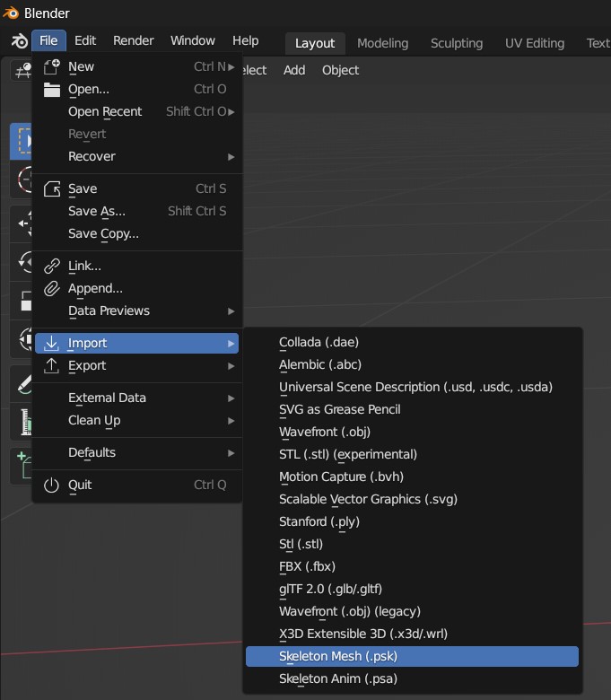
Task: Import Skeleton Mesh (.psk)
Action: 412,656
